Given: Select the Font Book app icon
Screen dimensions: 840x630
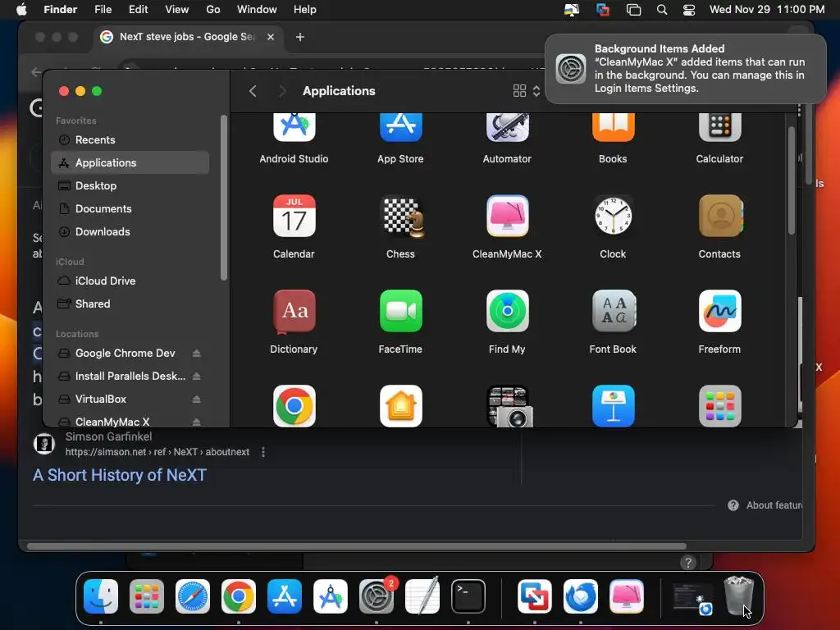Looking at the screenshot, I should tap(613, 311).
